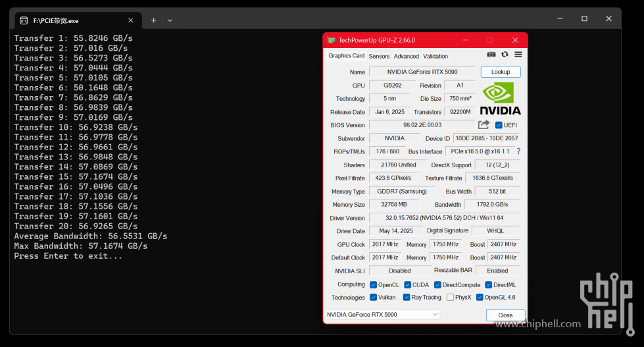
Task: Click the Memory Size value 32768 MB
Action: pos(394,204)
